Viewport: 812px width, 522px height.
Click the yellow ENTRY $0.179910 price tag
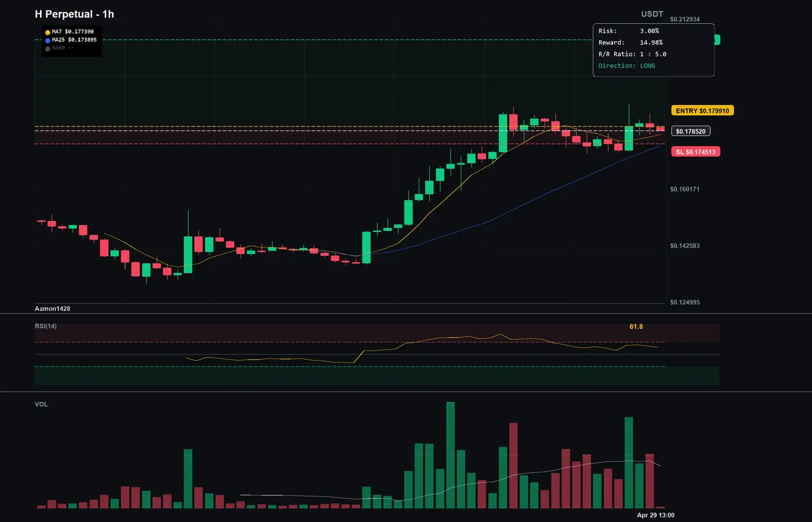702,111
